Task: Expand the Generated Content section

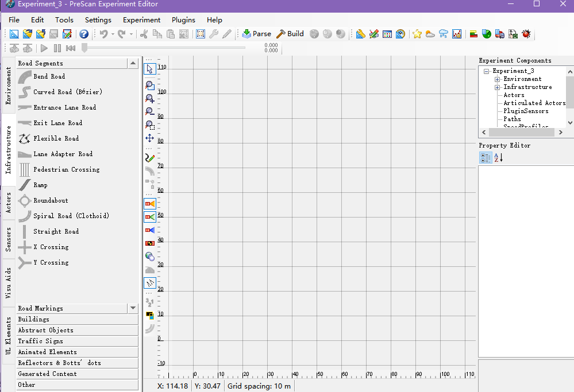Action: [x=77, y=374]
